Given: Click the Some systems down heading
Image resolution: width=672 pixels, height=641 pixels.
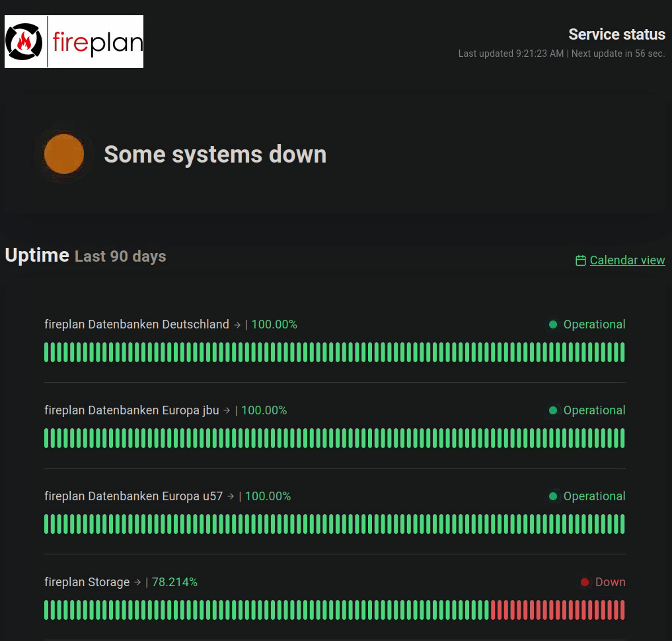Looking at the screenshot, I should click(x=215, y=154).
